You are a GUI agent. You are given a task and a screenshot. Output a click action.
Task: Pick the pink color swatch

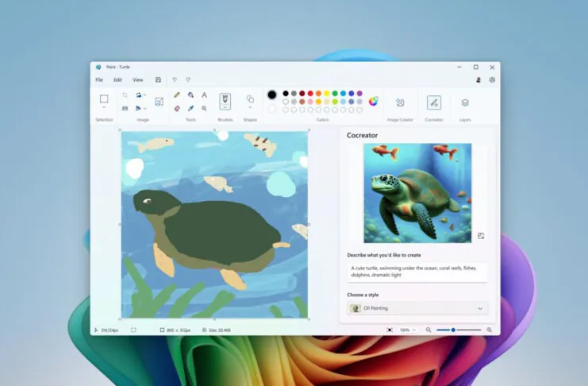310,102
